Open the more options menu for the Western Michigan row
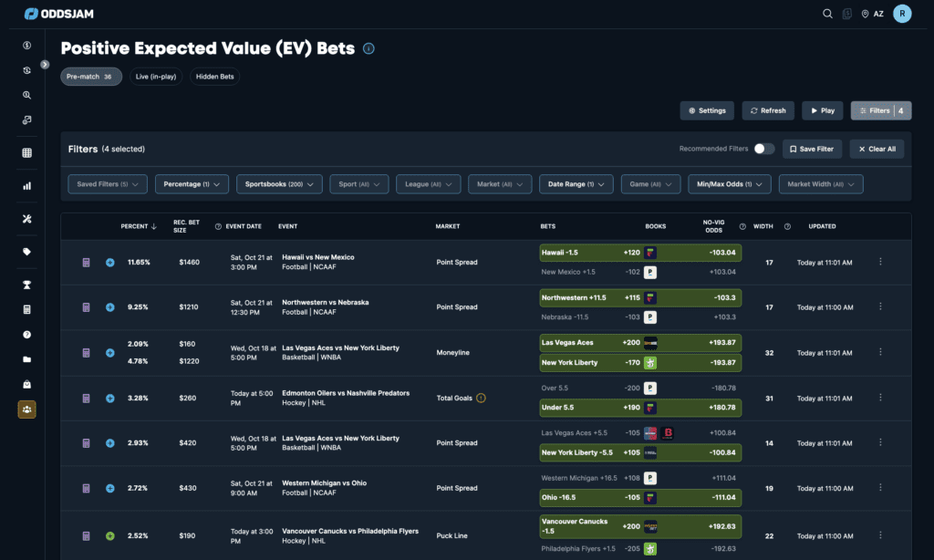Viewport: 934px width, 560px height. (880, 488)
